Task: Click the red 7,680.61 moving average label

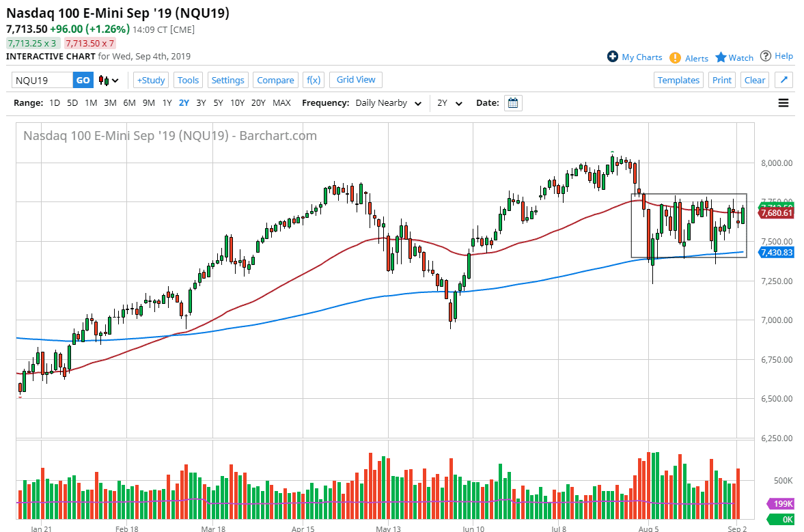Action: coord(777,213)
